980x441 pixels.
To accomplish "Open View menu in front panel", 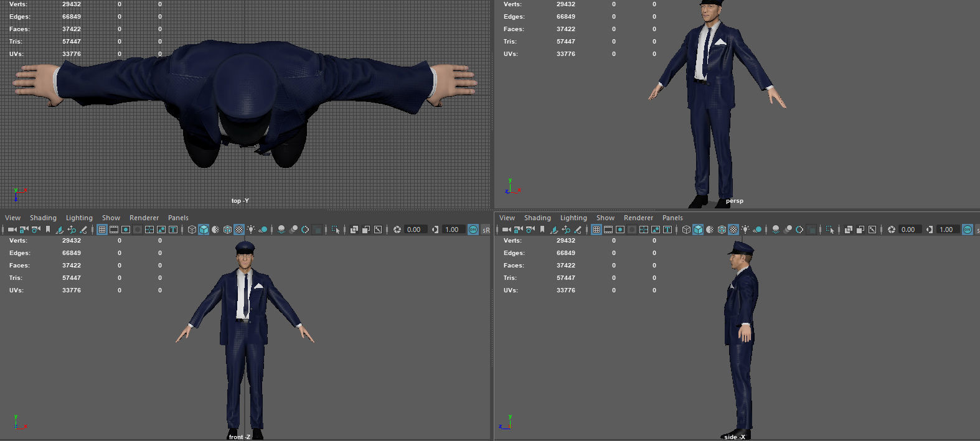I will point(12,218).
